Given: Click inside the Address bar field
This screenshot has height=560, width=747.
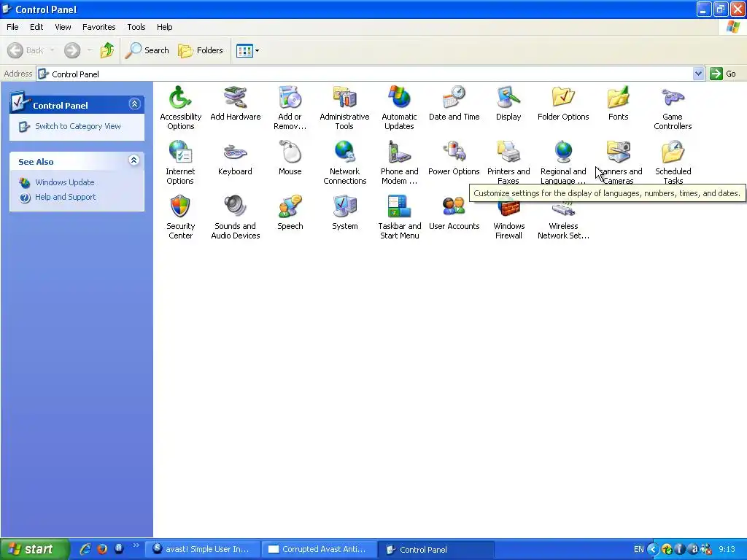Looking at the screenshot, I should pos(365,74).
